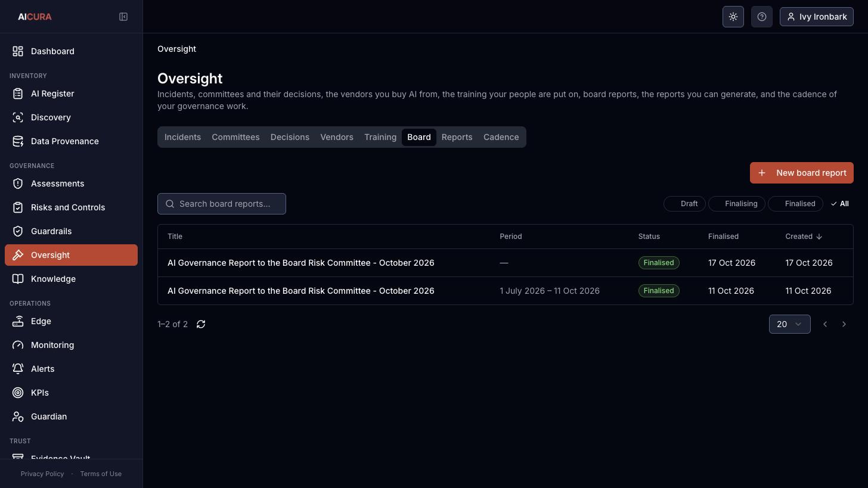Filter board reports by Draft status
868x488 pixels.
pyautogui.click(x=684, y=204)
